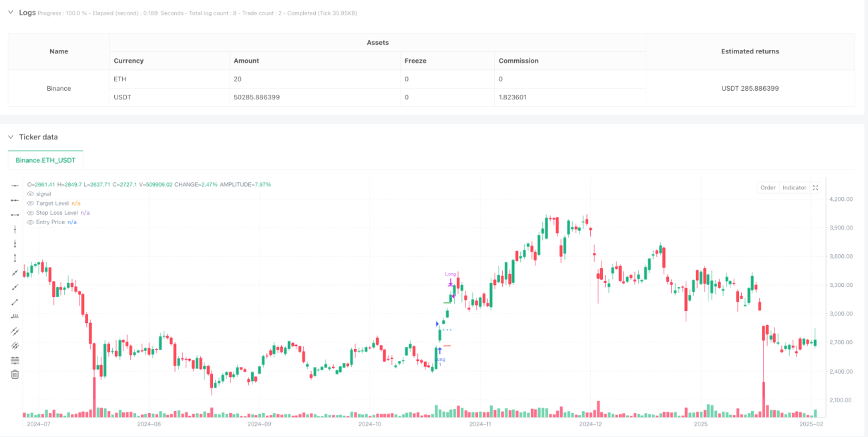The height and width of the screenshot is (437, 868).
Task: Click the Estimated returns column header
Action: click(750, 51)
